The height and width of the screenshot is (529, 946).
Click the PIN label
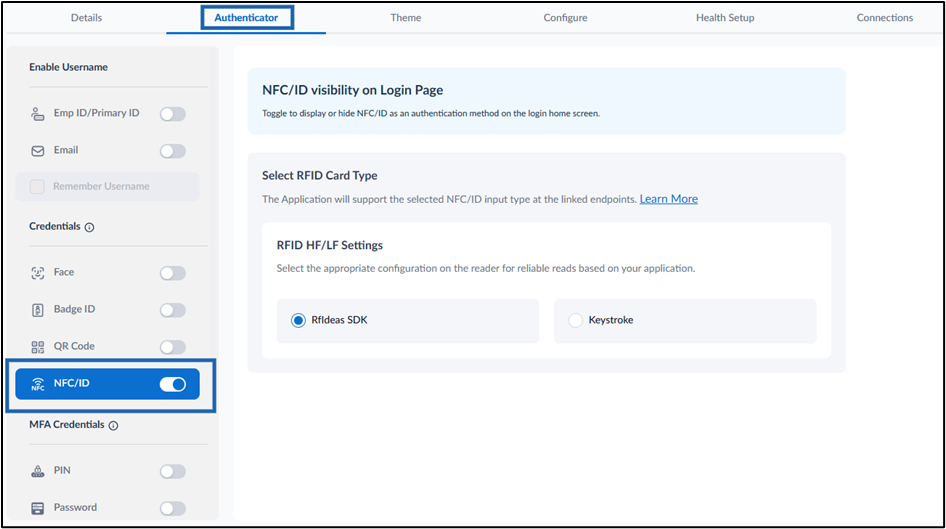pyautogui.click(x=62, y=470)
